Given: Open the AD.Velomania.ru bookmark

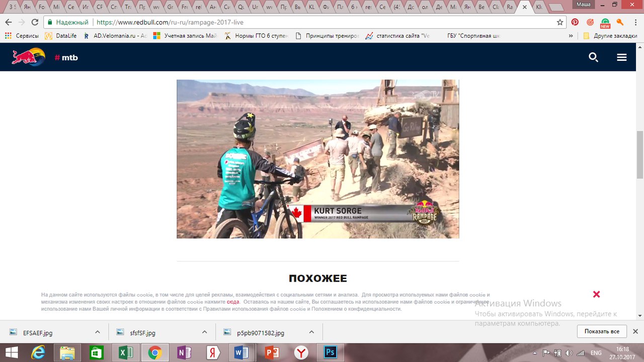Looking at the screenshot, I should [115, 36].
